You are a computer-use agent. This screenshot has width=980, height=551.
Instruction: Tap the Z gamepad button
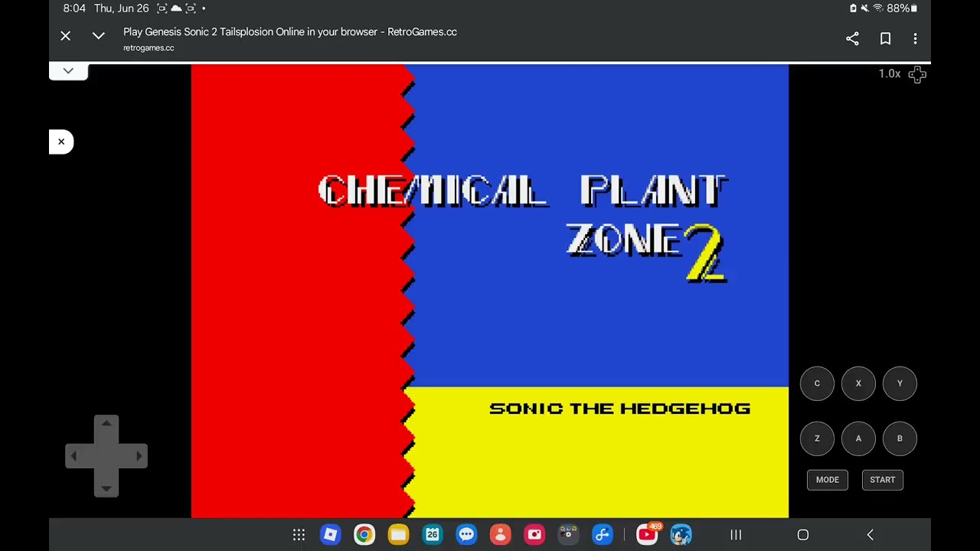(817, 439)
